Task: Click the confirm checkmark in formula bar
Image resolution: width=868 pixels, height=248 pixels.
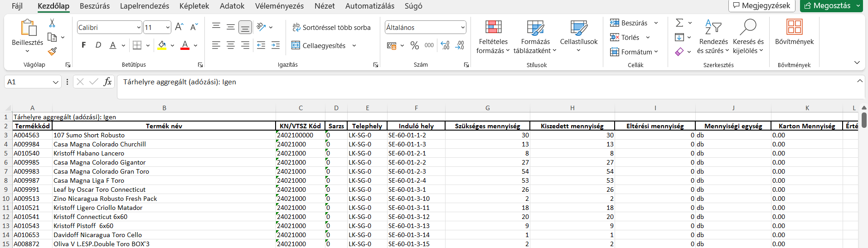Action: pos(94,82)
